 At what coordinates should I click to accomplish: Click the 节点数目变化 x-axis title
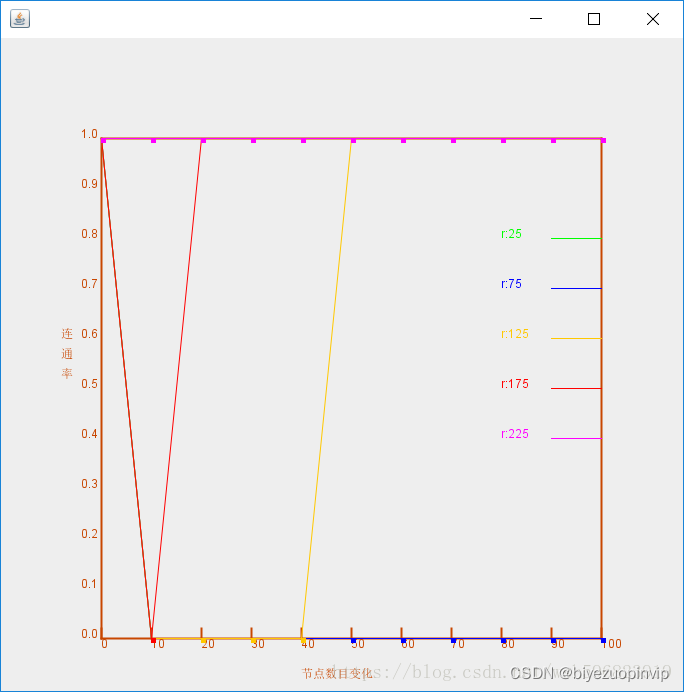click(x=337, y=674)
